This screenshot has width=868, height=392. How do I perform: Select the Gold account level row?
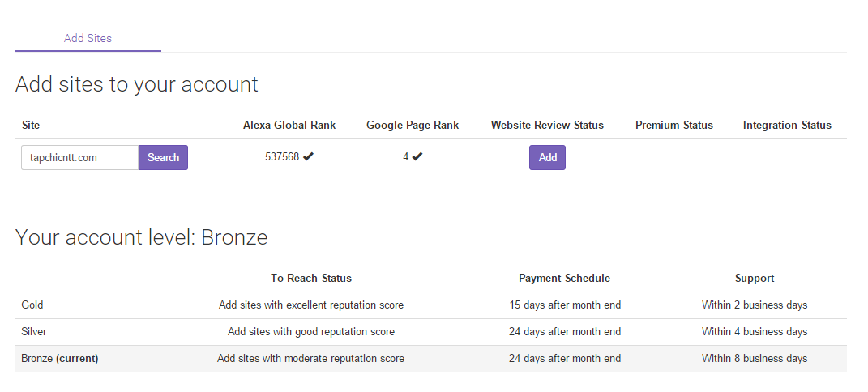[x=32, y=305]
